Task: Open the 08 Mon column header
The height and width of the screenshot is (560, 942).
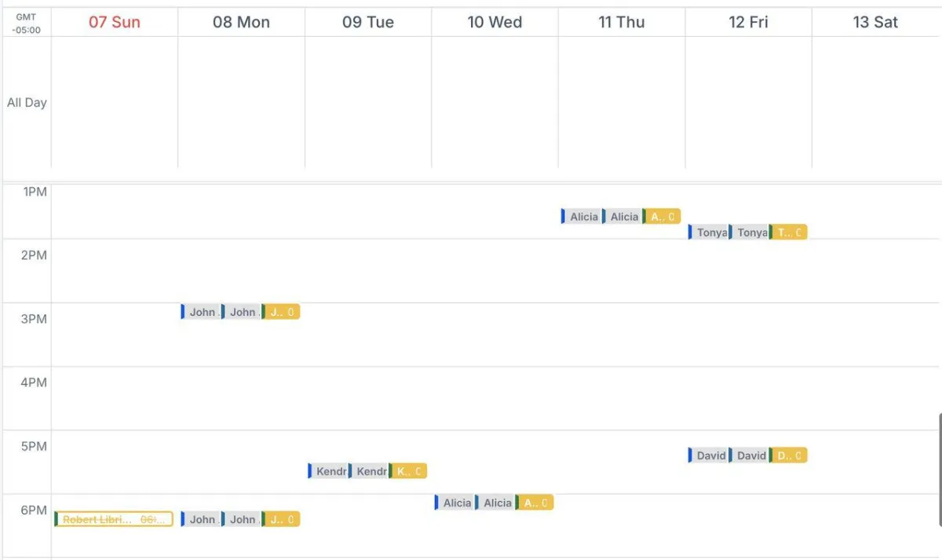Action: pyautogui.click(x=241, y=22)
